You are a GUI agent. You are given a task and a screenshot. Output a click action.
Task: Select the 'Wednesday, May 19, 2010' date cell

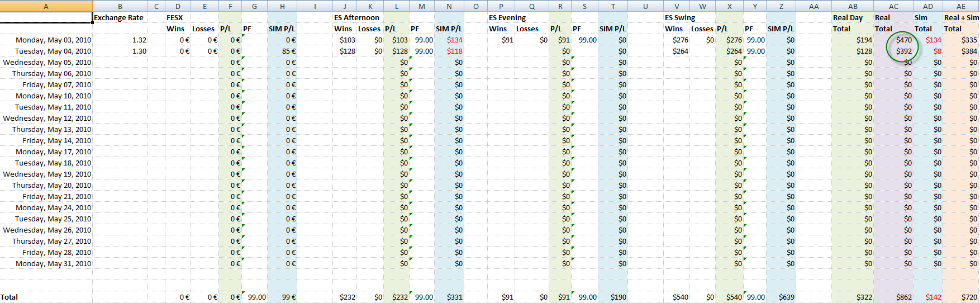point(46,174)
